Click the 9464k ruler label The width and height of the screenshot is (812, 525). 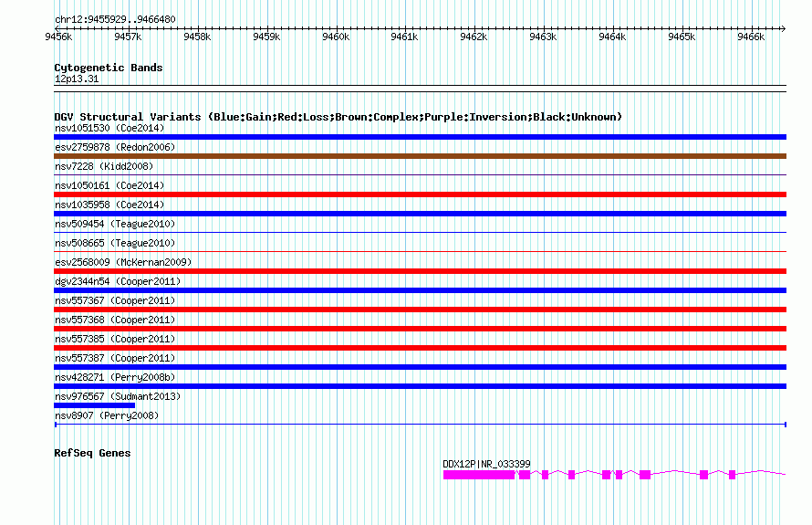(x=612, y=37)
